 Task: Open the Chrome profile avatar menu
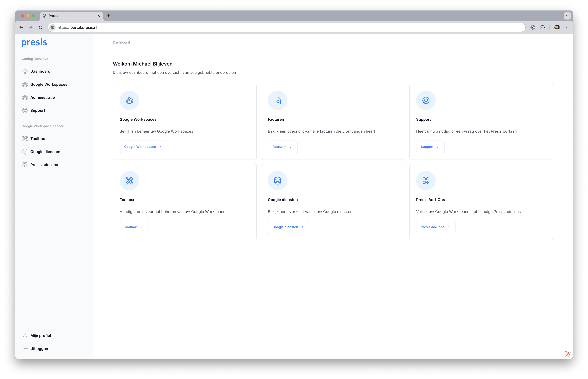tap(557, 27)
